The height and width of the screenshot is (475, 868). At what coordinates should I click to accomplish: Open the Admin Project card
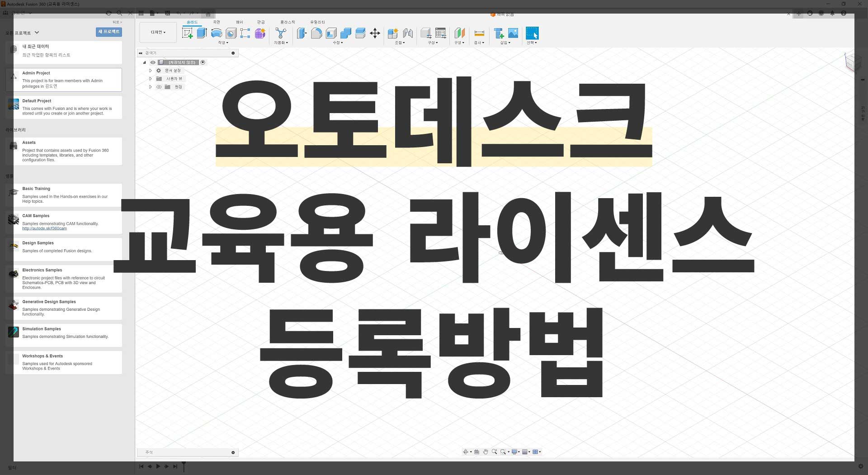point(64,80)
